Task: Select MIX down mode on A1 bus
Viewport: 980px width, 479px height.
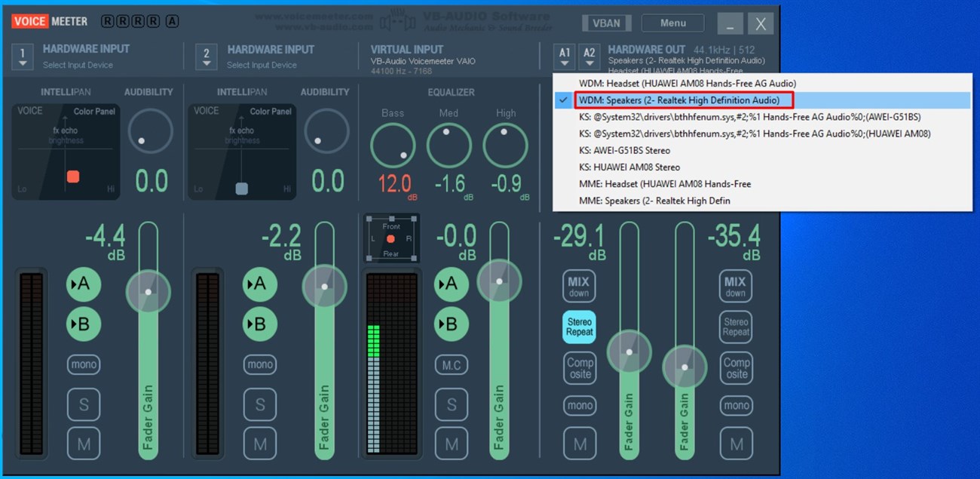Action: pyautogui.click(x=579, y=287)
